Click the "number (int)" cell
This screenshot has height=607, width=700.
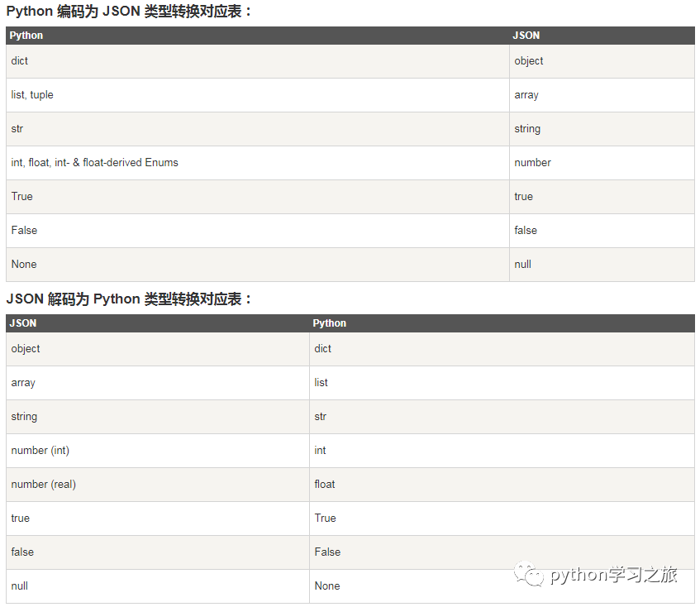(158, 451)
